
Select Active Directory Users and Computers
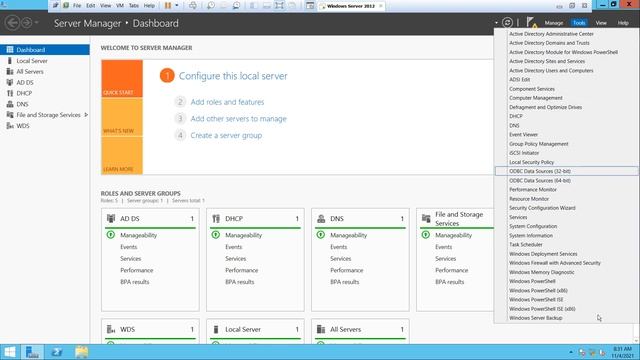(x=551, y=71)
